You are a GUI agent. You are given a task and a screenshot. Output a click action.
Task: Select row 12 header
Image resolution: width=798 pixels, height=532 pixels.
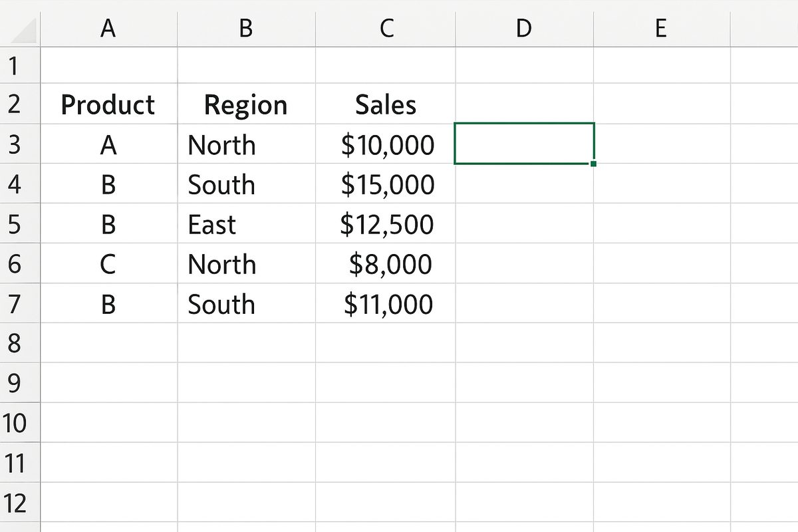(20, 502)
